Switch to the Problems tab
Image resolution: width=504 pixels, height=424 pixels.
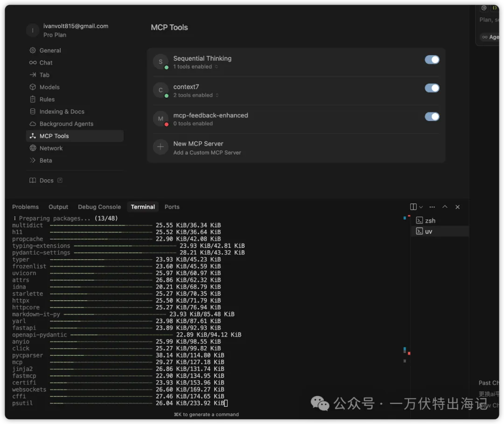[x=25, y=207]
